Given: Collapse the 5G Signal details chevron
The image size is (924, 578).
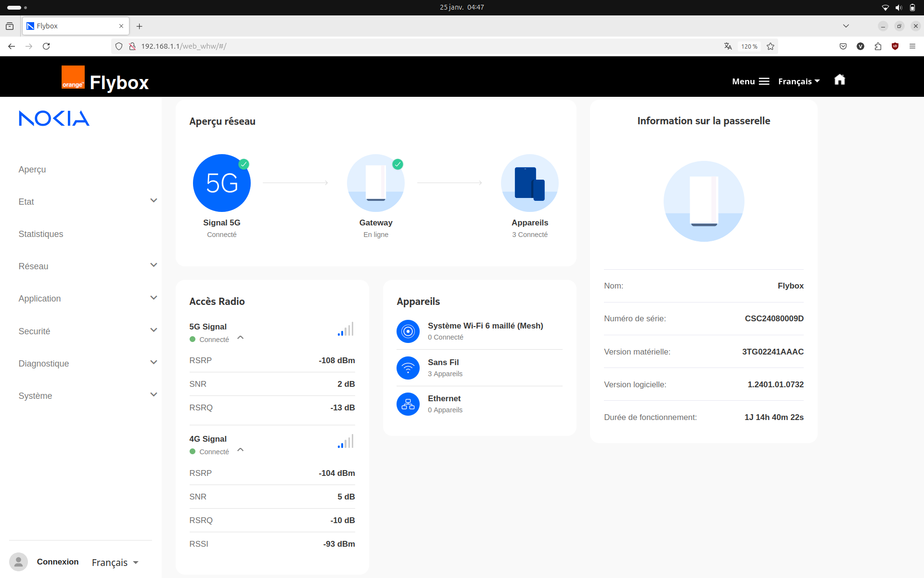Looking at the screenshot, I should click(241, 338).
